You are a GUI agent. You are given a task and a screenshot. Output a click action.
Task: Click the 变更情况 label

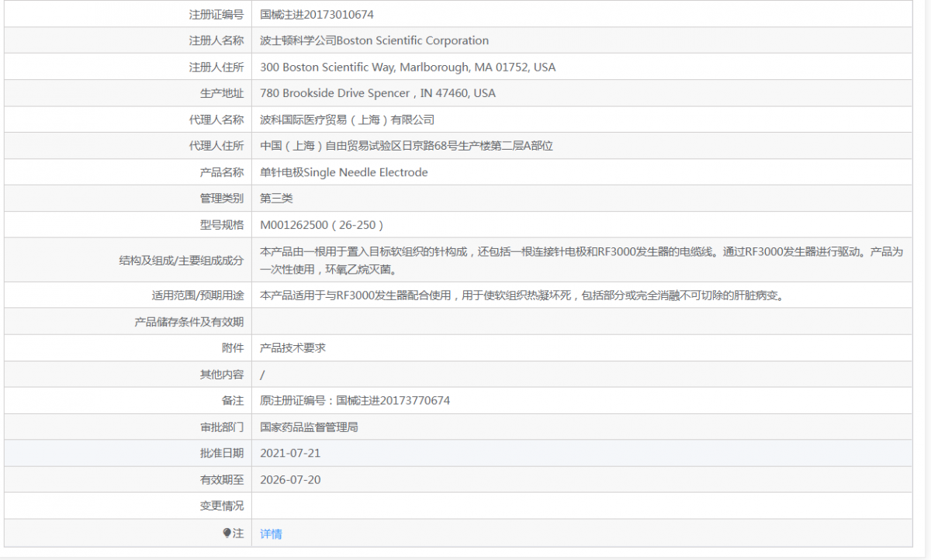(222, 506)
